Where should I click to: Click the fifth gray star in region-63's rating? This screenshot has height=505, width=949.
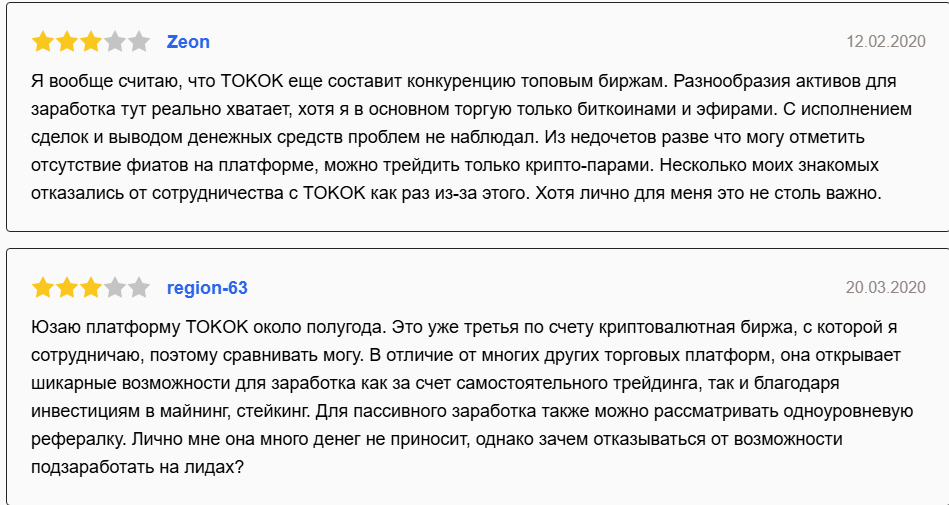tap(139, 288)
